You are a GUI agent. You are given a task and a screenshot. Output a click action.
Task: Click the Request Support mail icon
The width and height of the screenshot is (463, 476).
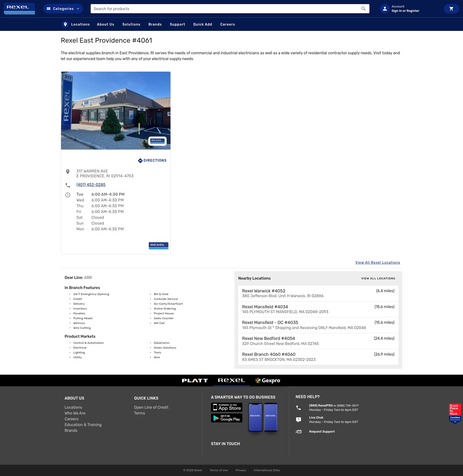tap(298, 432)
